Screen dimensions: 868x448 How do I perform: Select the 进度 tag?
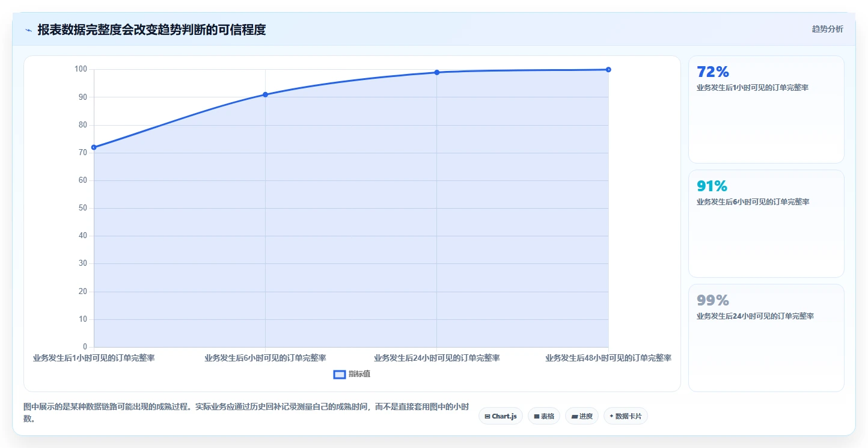click(582, 416)
